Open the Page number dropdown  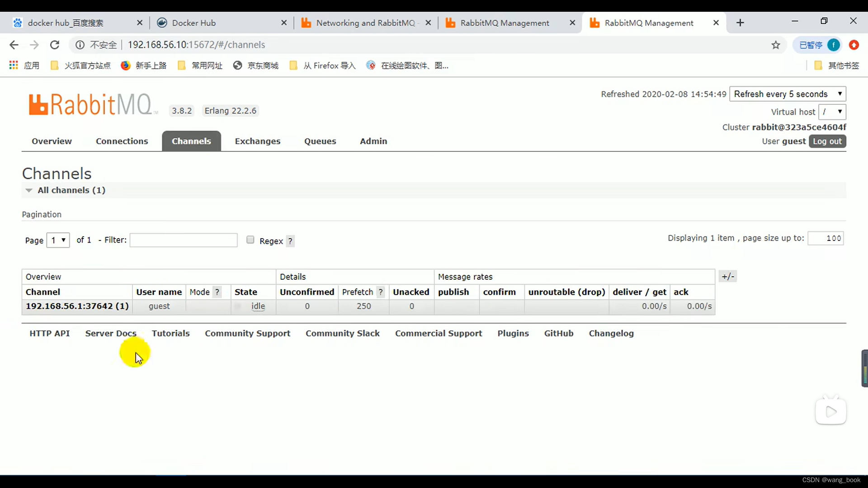click(58, 240)
